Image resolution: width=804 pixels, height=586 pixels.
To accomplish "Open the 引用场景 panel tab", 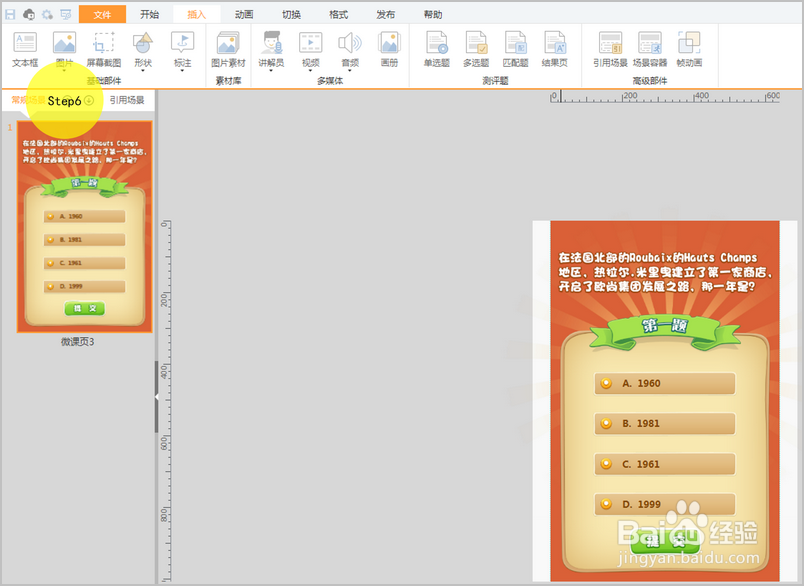I will click(x=127, y=100).
